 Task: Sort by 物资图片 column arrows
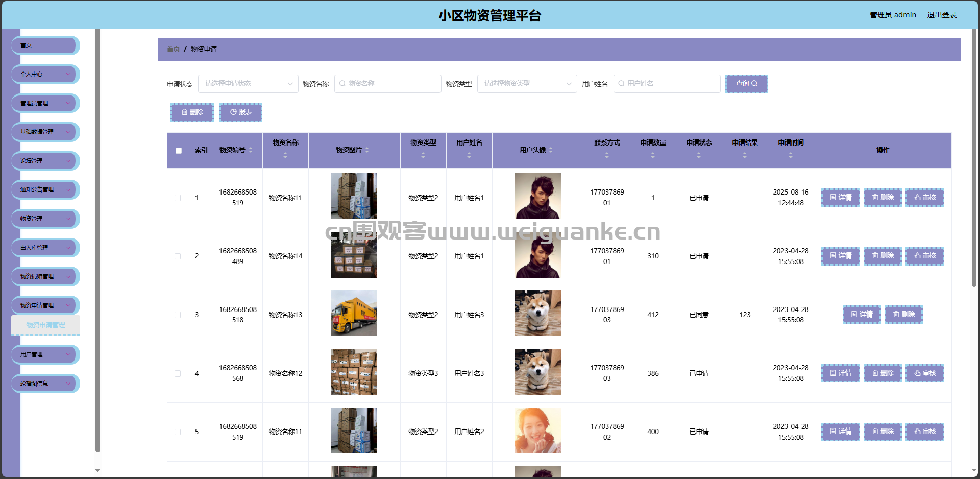pyautogui.click(x=367, y=150)
